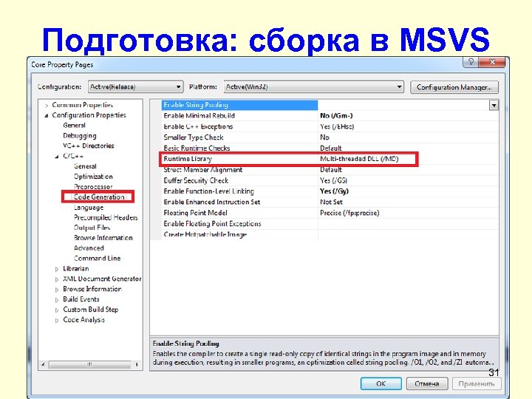Click the tree scrollbar right arrow
Viewport: 532px width, 399px height.
point(137,364)
